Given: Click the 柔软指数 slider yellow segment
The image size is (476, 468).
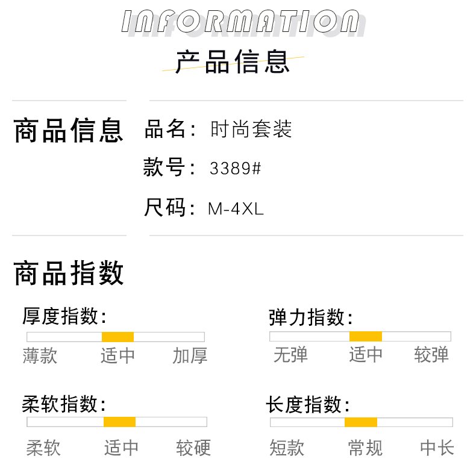Looking at the screenshot, I should [120, 422].
